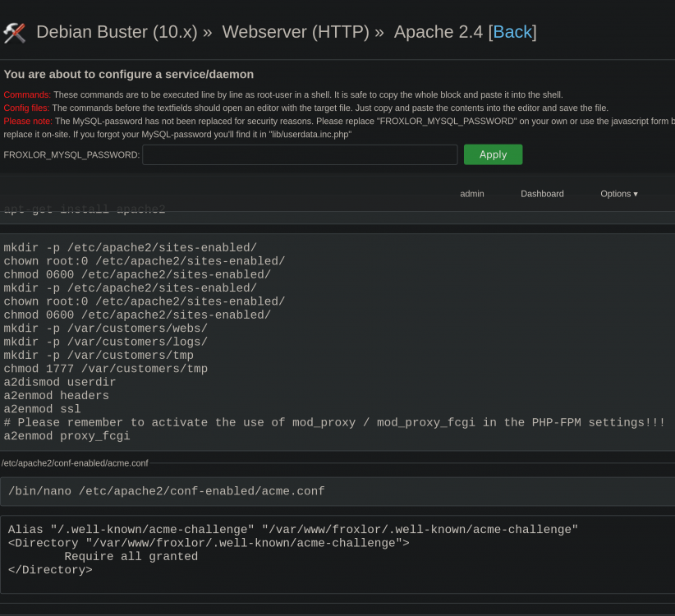The height and width of the screenshot is (616, 675).
Task: Click the 'mkdir -p /var/customers/logs/' line
Action: [105, 342]
